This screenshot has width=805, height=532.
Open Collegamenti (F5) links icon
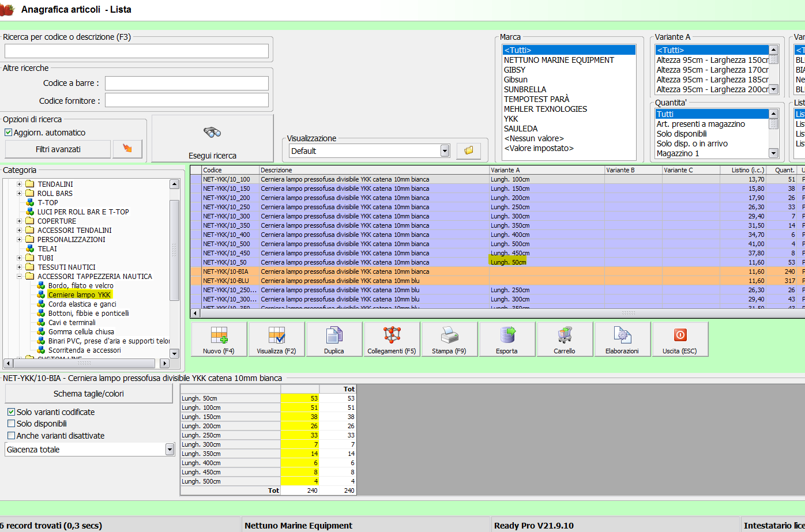coord(392,339)
